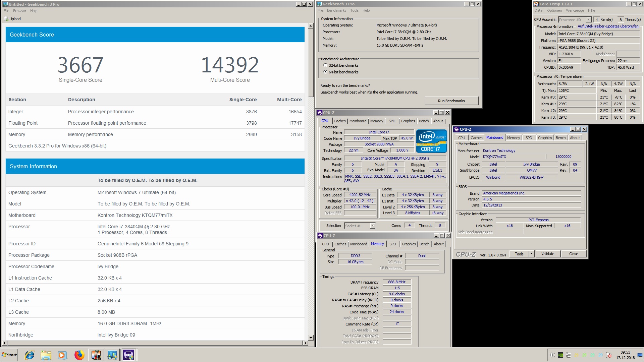Image resolution: width=644 pixels, height=362 pixels.
Task: Click the Tools button in CPU-Z
Action: [x=519, y=254]
